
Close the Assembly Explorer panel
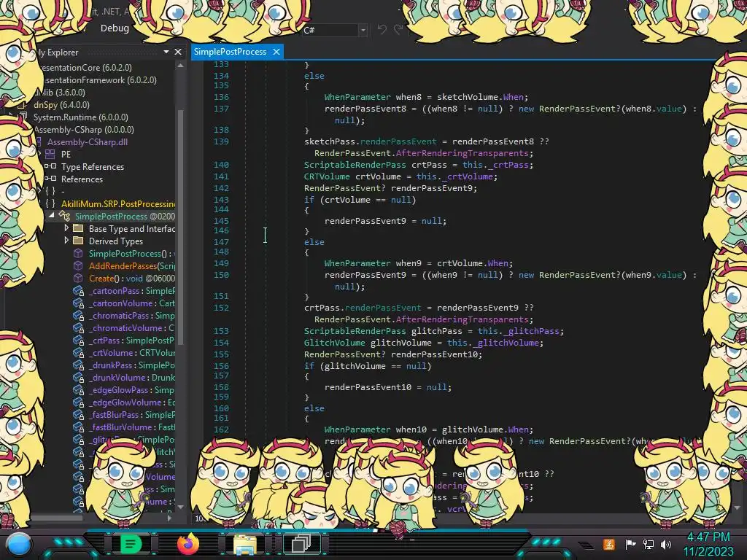(x=178, y=52)
